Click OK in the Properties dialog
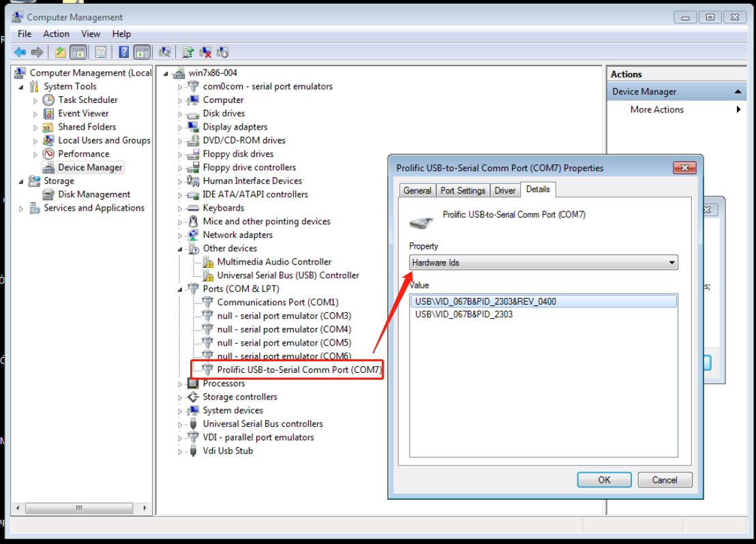The image size is (756, 544). pos(604,480)
